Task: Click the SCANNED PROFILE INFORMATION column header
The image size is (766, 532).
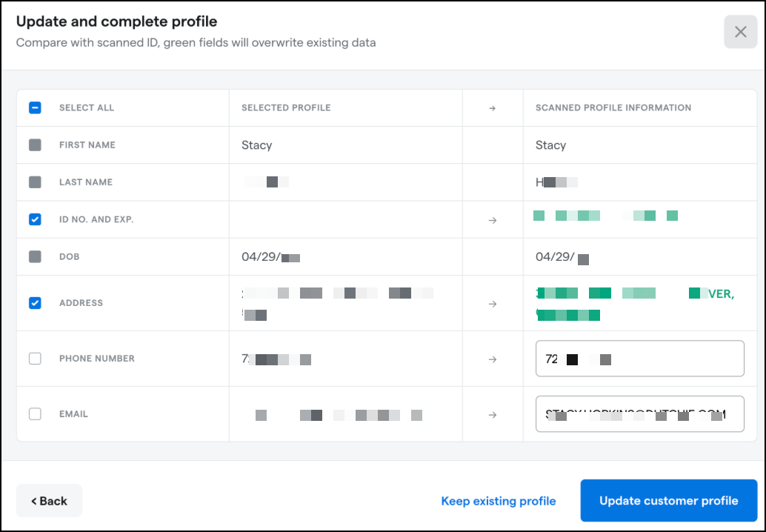Action: pos(613,107)
